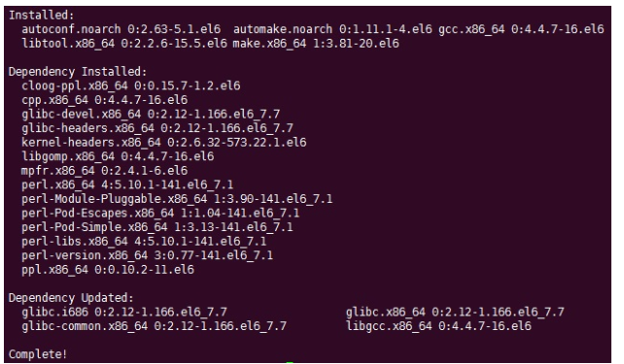624x364 pixels.
Task: Click perl-version.x86_64 line
Action: pyautogui.click(x=148, y=255)
